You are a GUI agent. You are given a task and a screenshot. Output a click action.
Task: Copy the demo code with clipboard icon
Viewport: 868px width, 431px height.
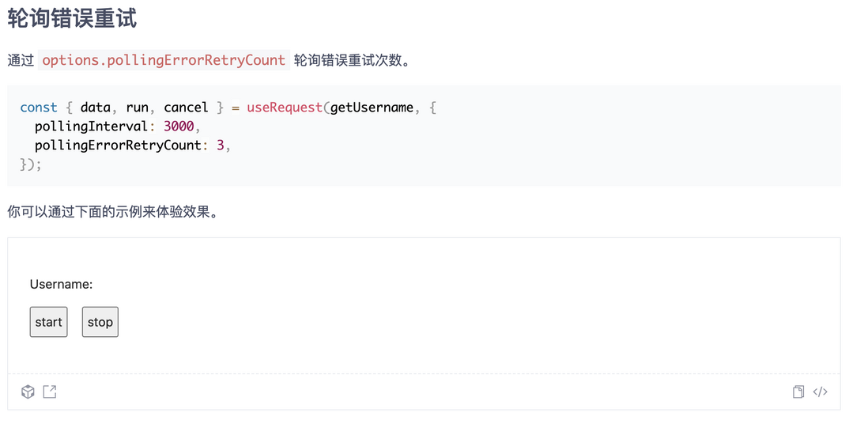(798, 392)
